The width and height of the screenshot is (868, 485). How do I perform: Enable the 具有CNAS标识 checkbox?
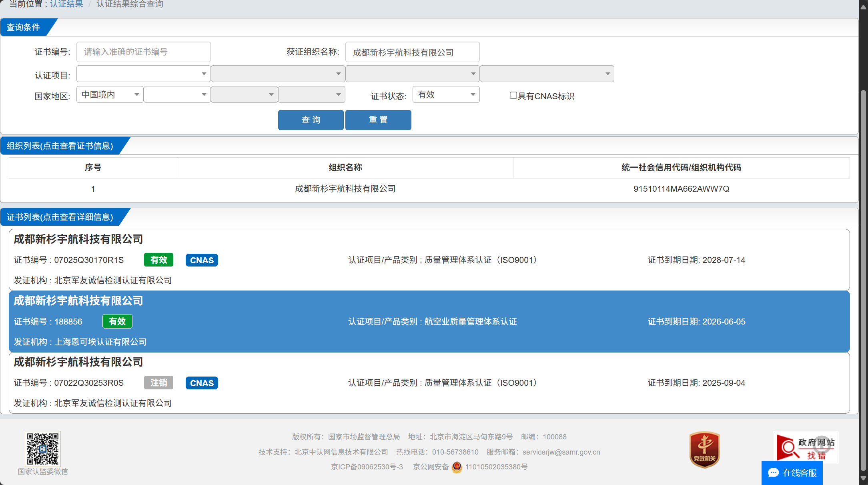pyautogui.click(x=513, y=95)
